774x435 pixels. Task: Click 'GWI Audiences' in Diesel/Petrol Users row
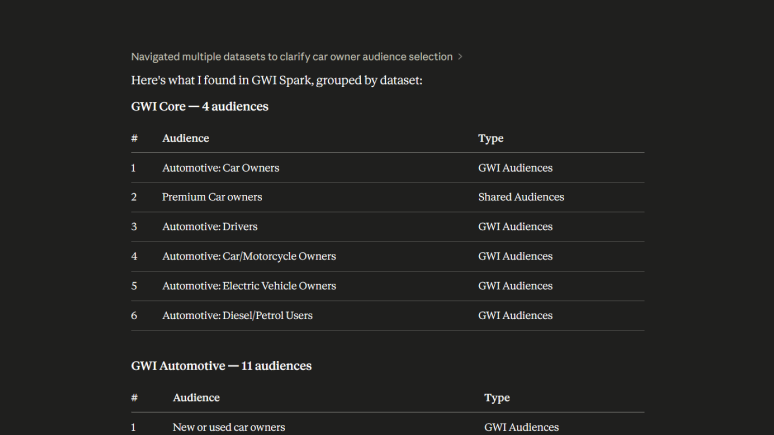pyautogui.click(x=515, y=316)
